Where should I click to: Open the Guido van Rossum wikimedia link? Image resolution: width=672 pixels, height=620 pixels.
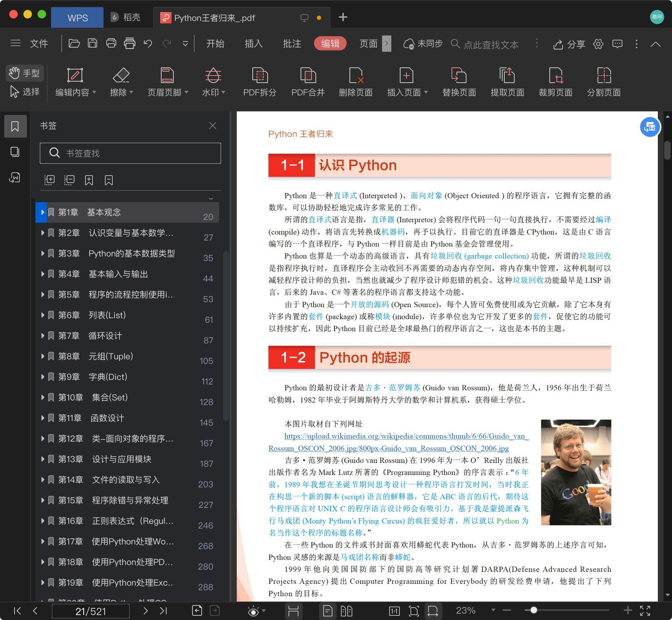[x=398, y=442]
